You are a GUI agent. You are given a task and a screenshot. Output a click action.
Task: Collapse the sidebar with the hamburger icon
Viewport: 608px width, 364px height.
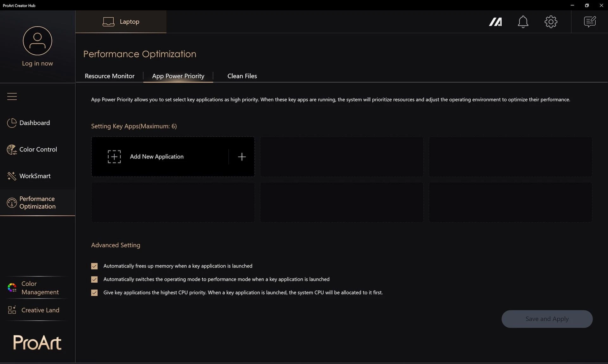coord(12,96)
